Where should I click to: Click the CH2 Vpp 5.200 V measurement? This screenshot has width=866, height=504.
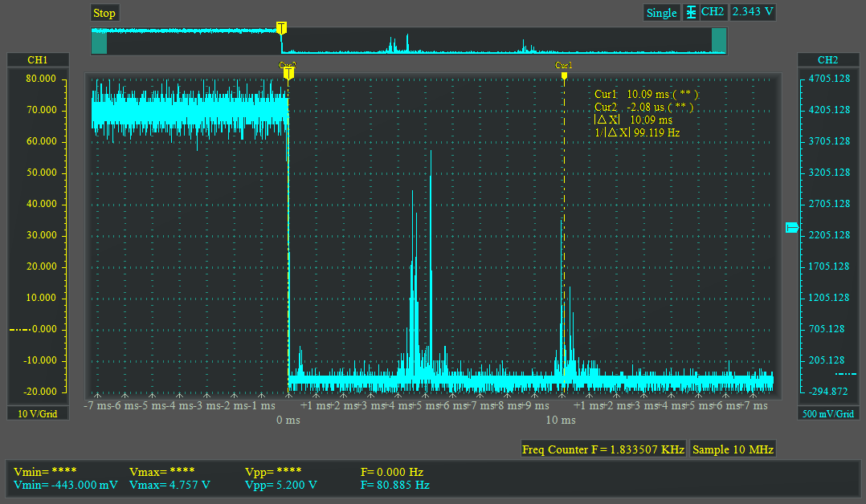pyautogui.click(x=281, y=486)
